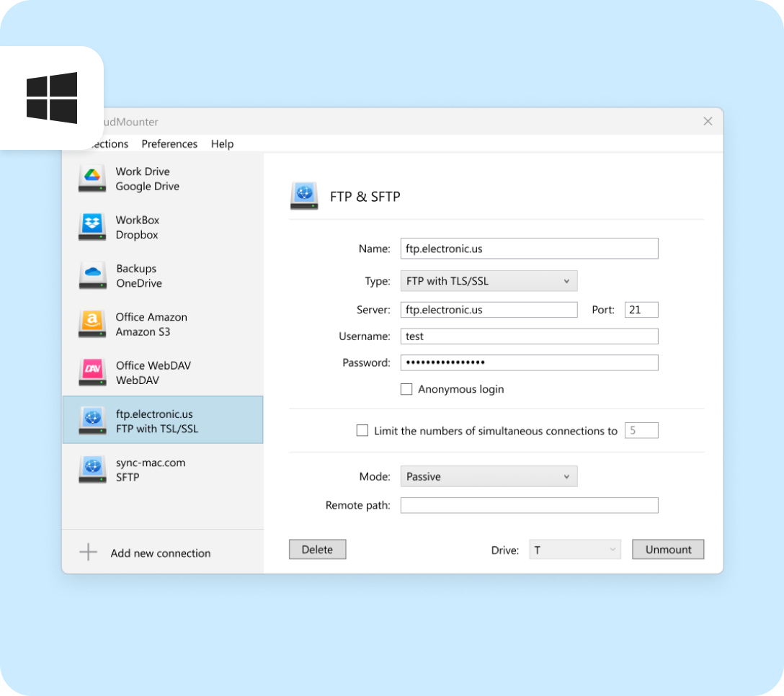The width and height of the screenshot is (784, 696).
Task: Toggle limit simultaneous connections checkbox
Action: click(x=362, y=431)
